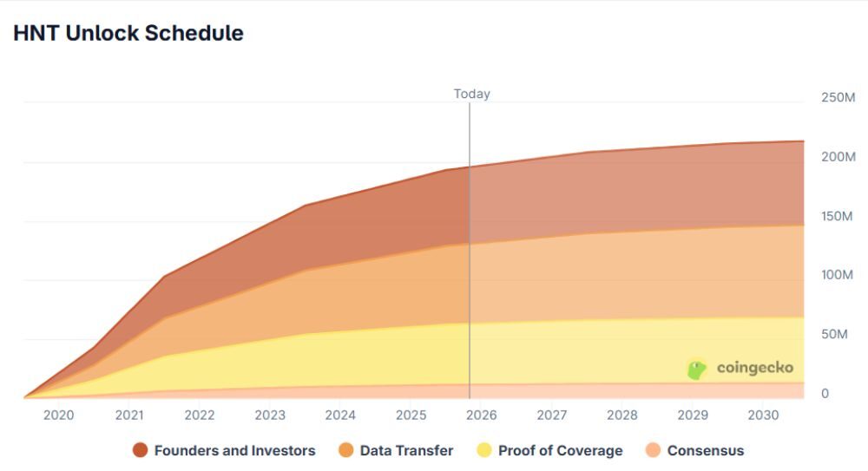This screenshot has height=471, width=868.
Task: Select the 2026 x-axis label
Action: [481, 415]
